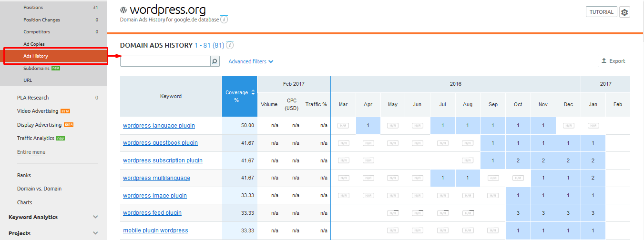This screenshot has height=240, width=644.
Task: Click Nov cell for wordpress image plugin
Action: (x=543, y=196)
